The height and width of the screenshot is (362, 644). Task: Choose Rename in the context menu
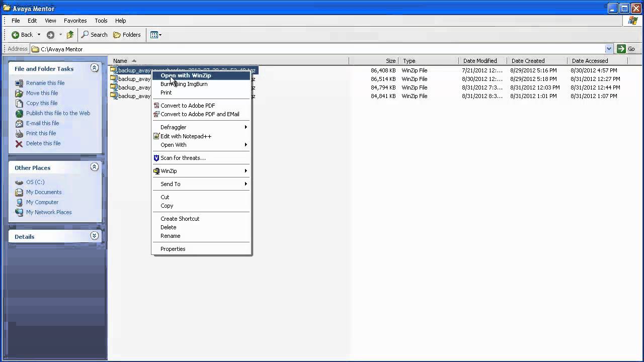[x=201, y=236]
